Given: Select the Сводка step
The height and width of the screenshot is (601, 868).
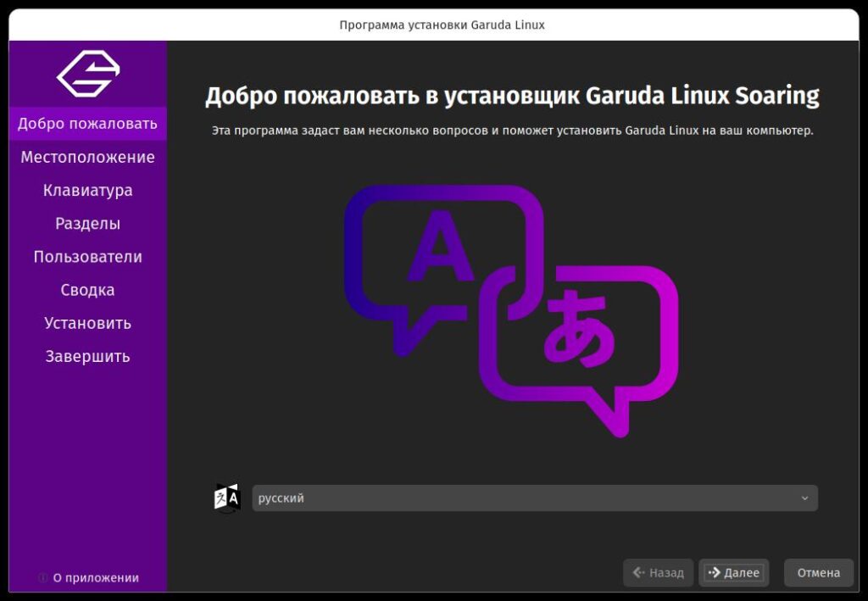Looking at the screenshot, I should click(x=87, y=290).
